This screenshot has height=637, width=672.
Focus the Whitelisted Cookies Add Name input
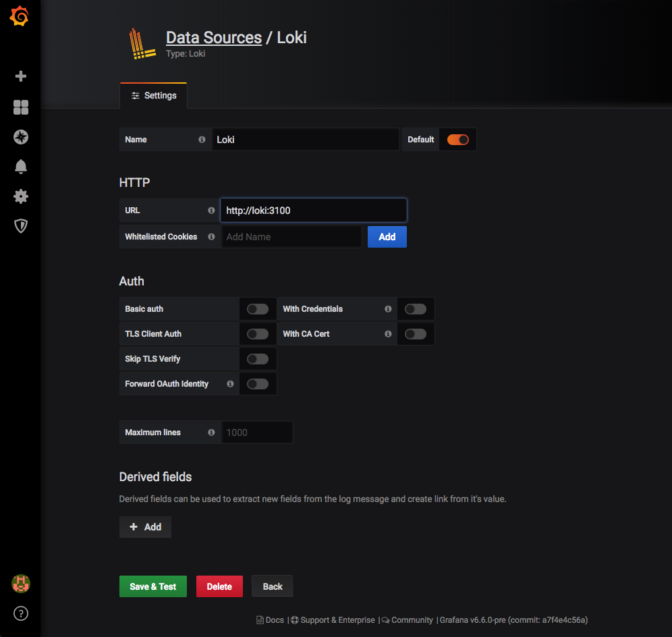[291, 237]
